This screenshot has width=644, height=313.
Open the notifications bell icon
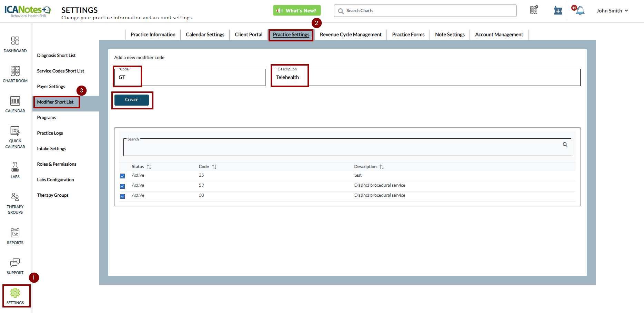click(580, 11)
